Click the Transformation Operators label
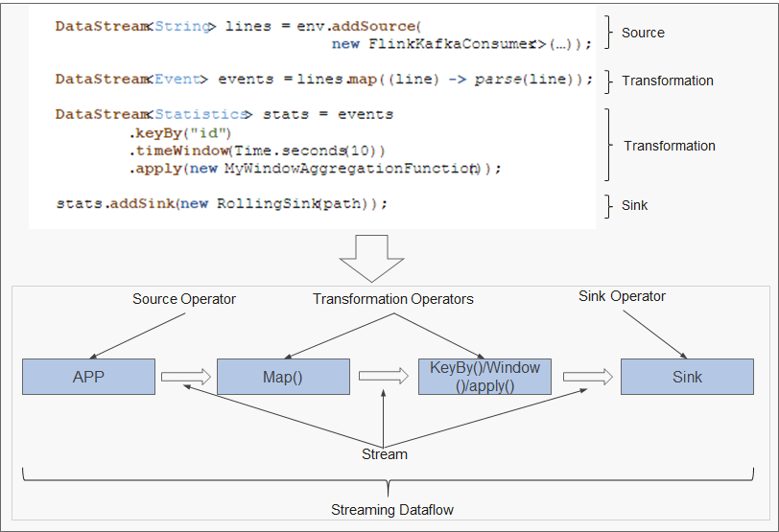 (392, 299)
